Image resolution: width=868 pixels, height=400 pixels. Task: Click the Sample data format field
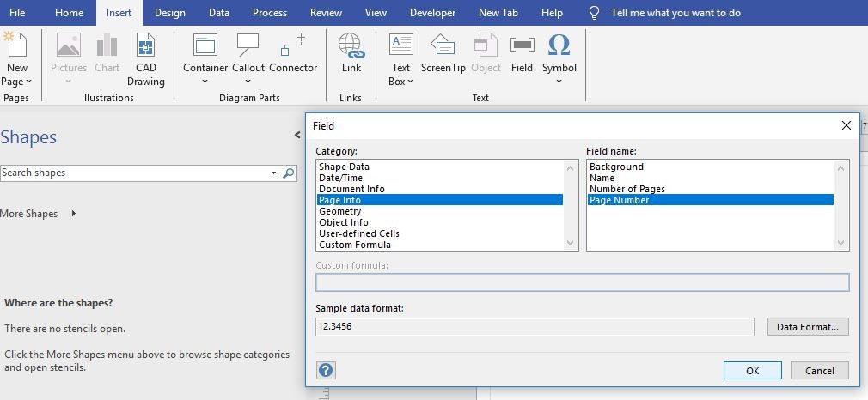535,326
